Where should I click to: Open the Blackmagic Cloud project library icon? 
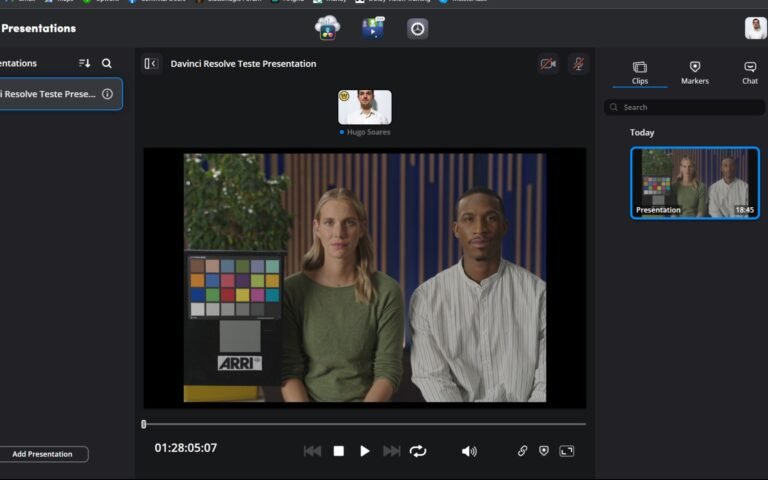pyautogui.click(x=327, y=28)
